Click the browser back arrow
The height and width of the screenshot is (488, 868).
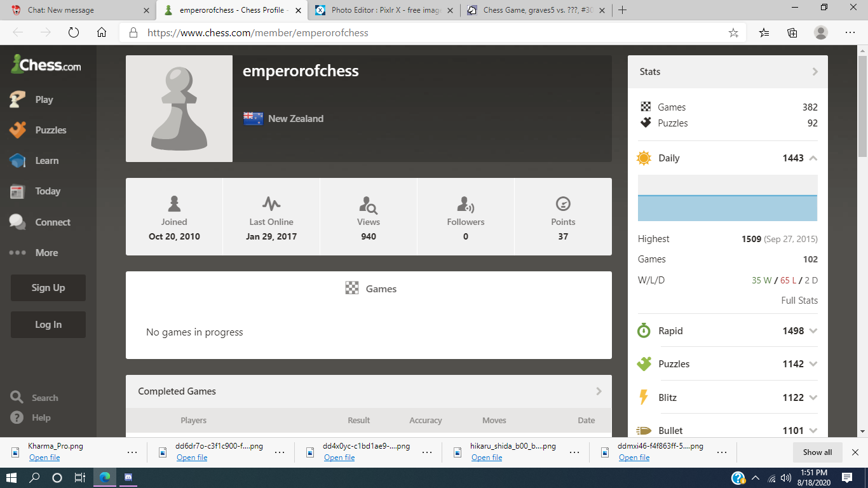point(18,32)
